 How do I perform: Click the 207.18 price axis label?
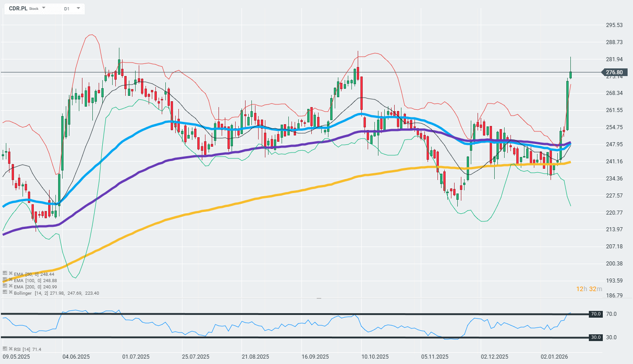[615, 247]
